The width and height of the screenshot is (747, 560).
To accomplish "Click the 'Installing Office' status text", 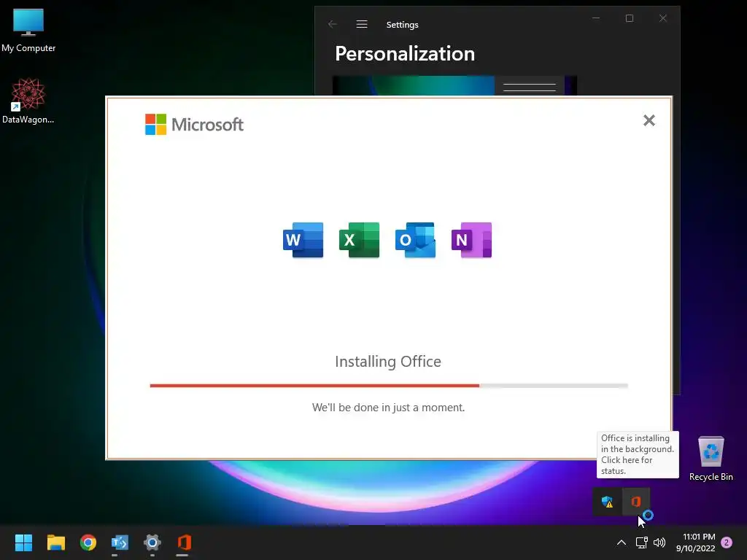I will pyautogui.click(x=388, y=362).
